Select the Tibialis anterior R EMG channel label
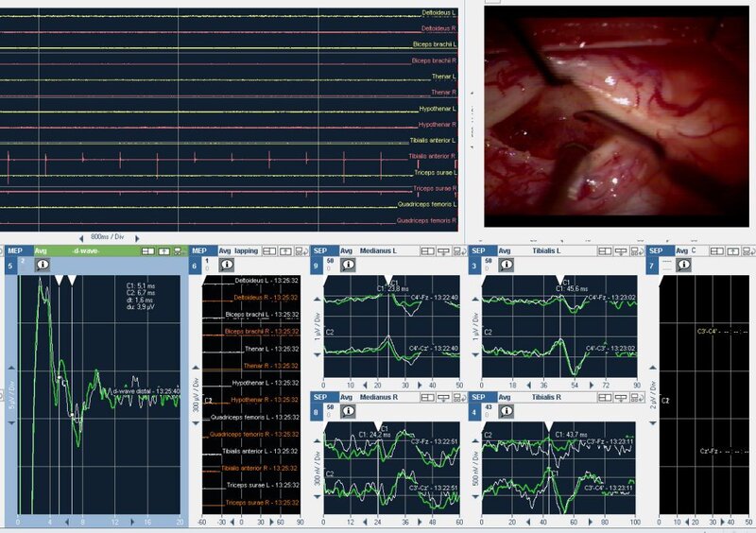Viewport: 756px width, 533px height. coord(433,156)
